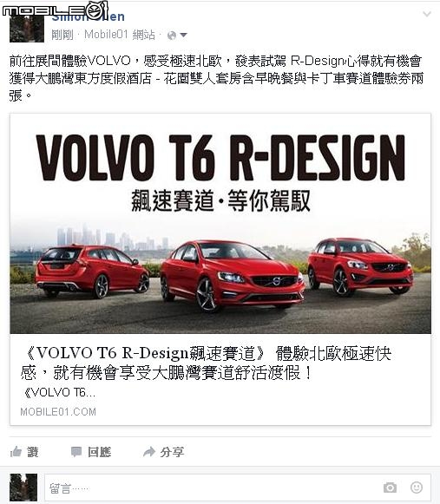Click the poster's profile picture
This screenshot has height=504, width=440.
tap(27, 29)
